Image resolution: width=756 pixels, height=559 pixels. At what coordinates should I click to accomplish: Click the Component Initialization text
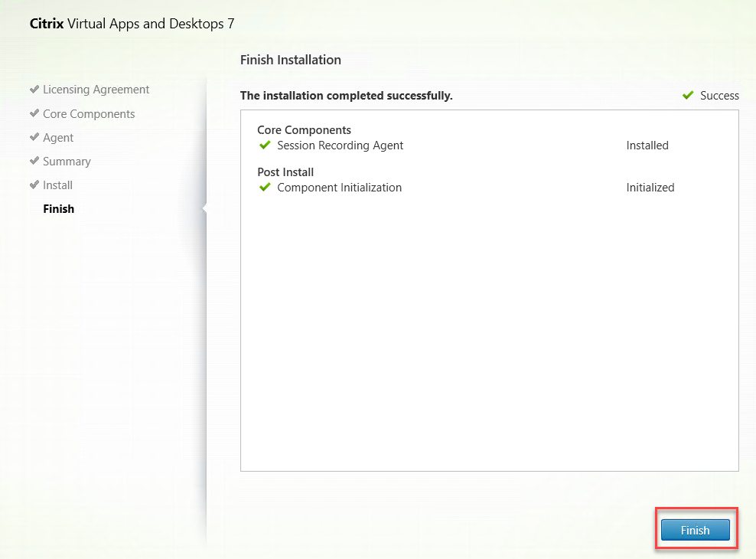[339, 188]
